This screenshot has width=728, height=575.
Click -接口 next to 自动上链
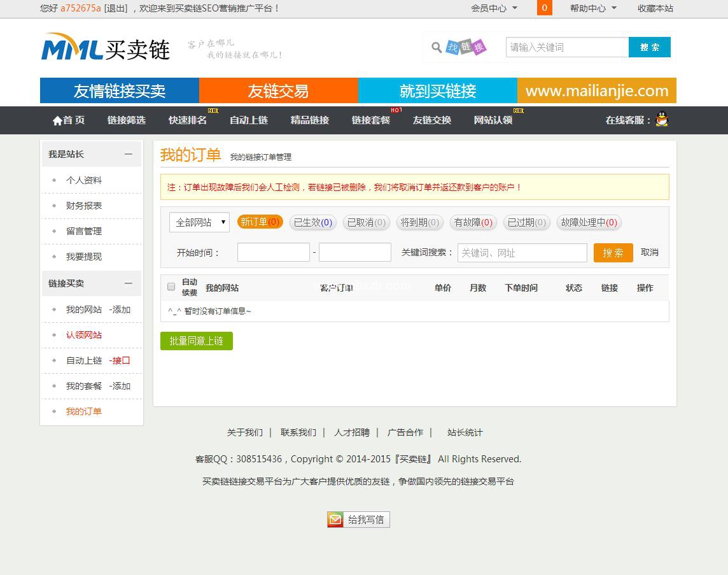click(120, 360)
